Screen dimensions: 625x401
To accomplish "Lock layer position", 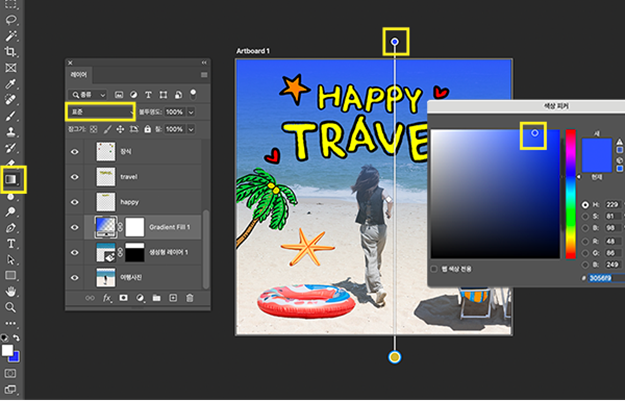I will click(x=120, y=129).
